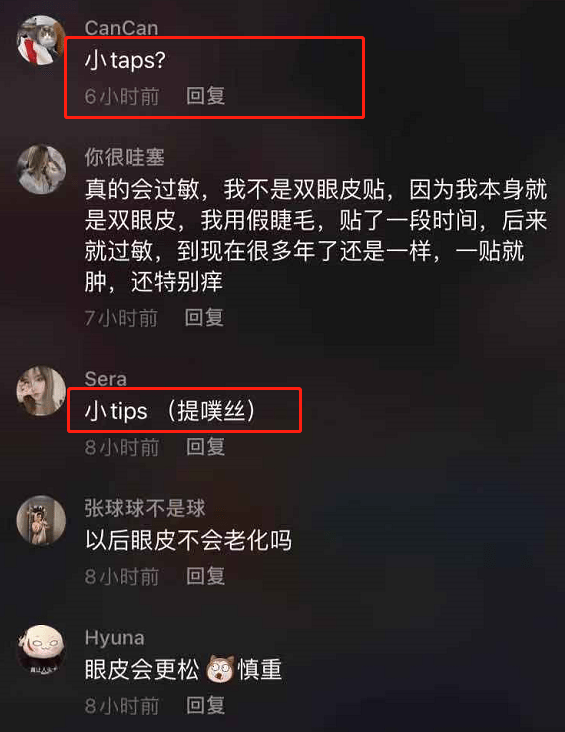The image size is (565, 732).
Task: Reply to Sera's 小tips comment
Action: point(205,447)
